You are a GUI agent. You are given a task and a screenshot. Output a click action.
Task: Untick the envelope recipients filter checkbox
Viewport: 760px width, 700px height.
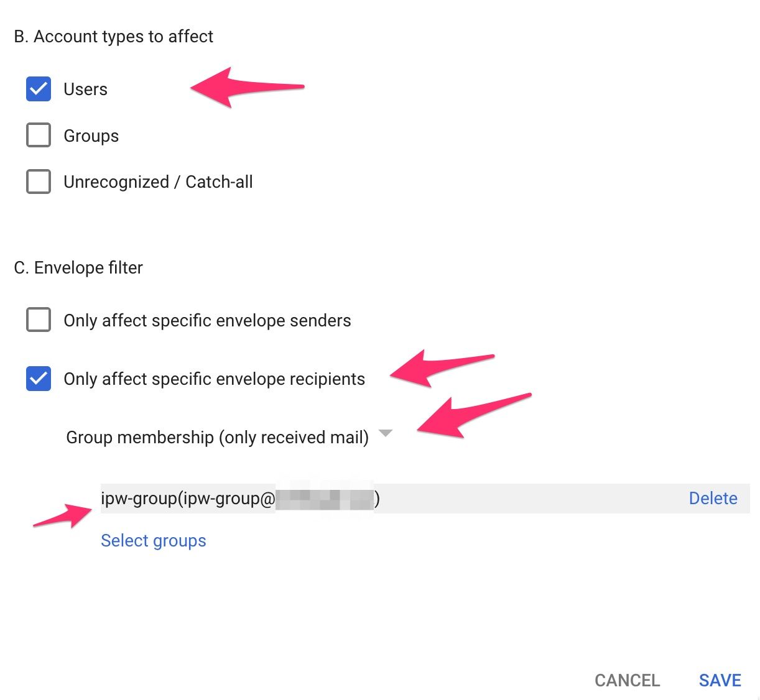(39, 379)
